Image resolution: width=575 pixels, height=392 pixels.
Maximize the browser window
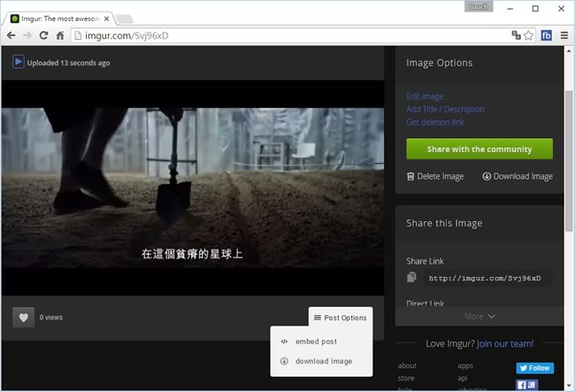coord(535,9)
